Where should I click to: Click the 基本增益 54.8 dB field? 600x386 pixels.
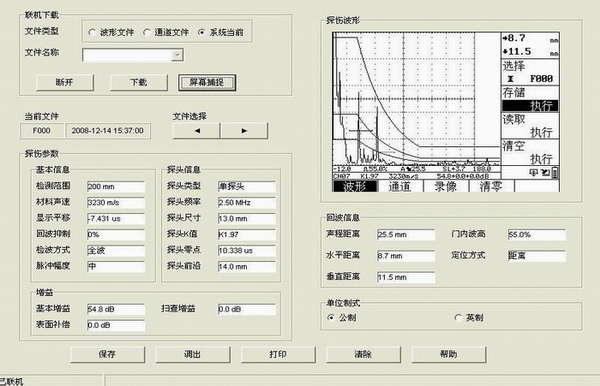click(116, 309)
